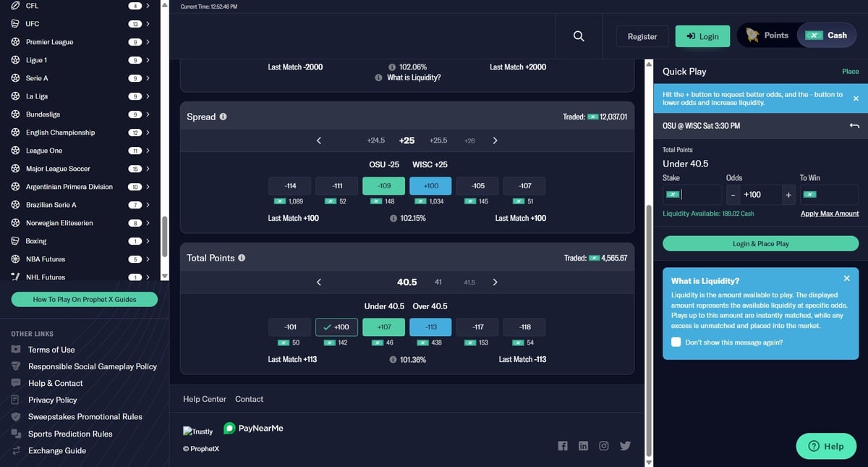Screen dimensions: 868x467
Task: Open the LinkedIn footer icon
Action: pos(583,446)
